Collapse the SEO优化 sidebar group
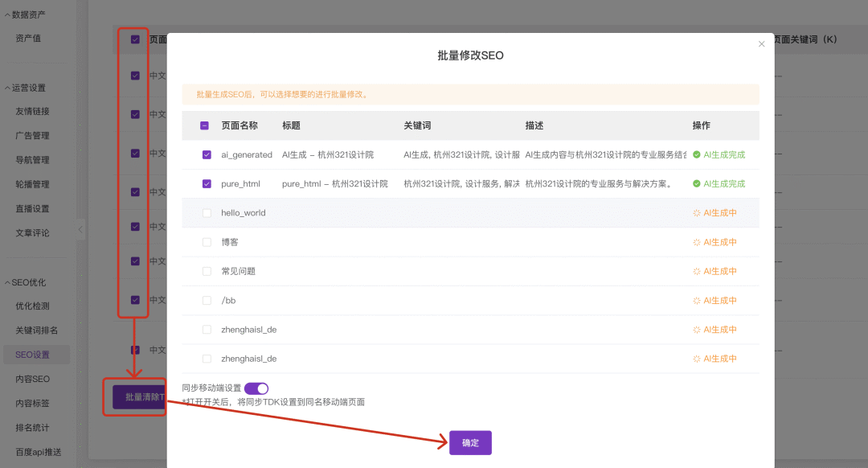Screen dimensions: 868x468 click(x=8, y=282)
